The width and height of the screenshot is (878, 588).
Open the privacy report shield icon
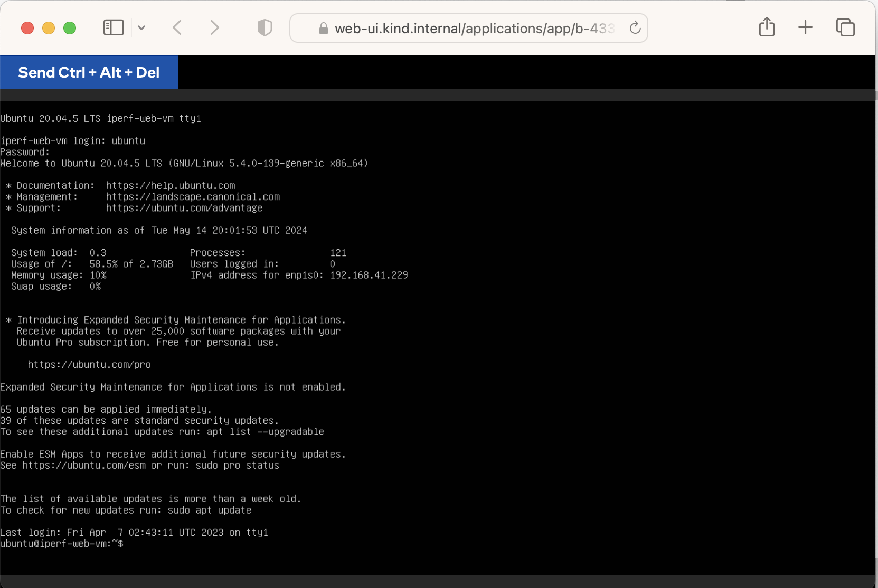(x=265, y=27)
